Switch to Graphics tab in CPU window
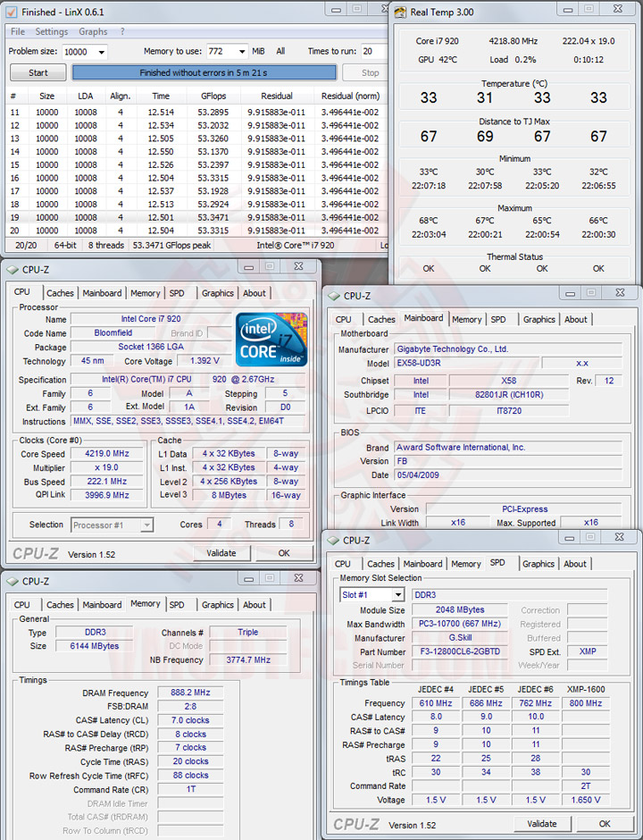Viewport: 643px width, 840px height. tap(217, 293)
